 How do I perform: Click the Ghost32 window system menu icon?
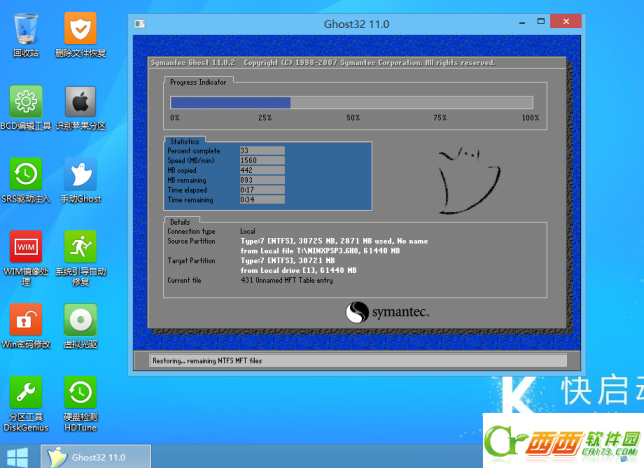pos(140,24)
